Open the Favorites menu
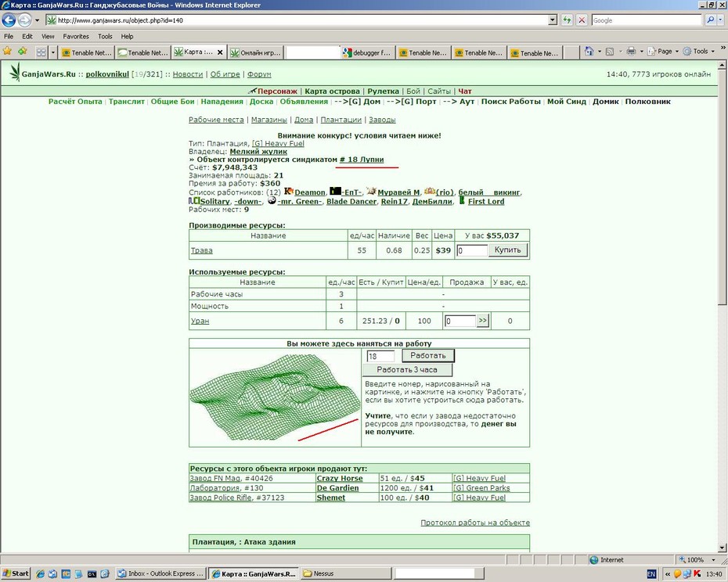The height and width of the screenshot is (582, 728). point(76,36)
